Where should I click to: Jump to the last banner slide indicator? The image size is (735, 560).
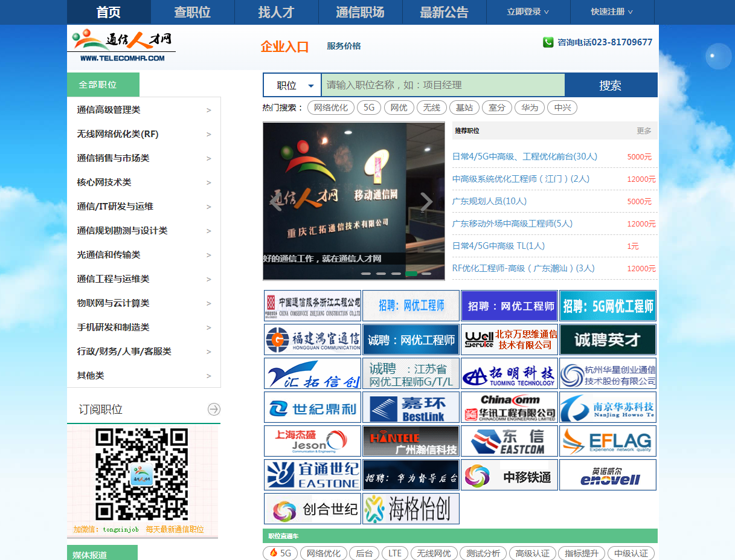[x=426, y=274]
